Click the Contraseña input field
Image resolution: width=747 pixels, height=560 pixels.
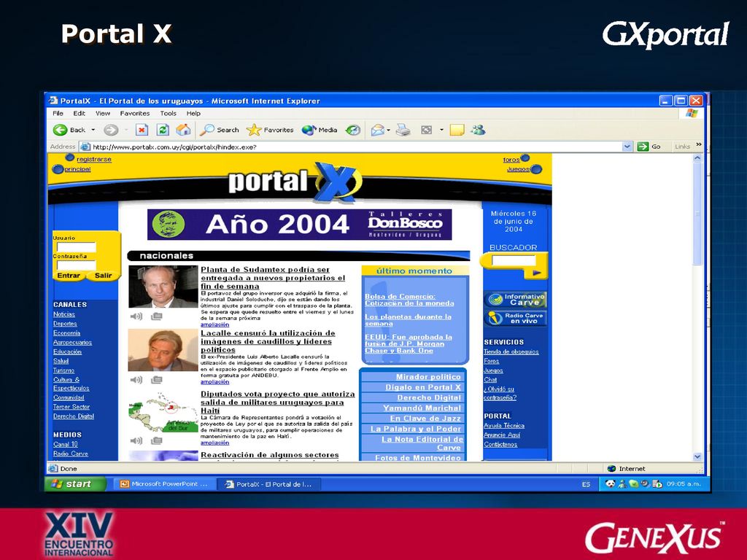tap(76, 265)
